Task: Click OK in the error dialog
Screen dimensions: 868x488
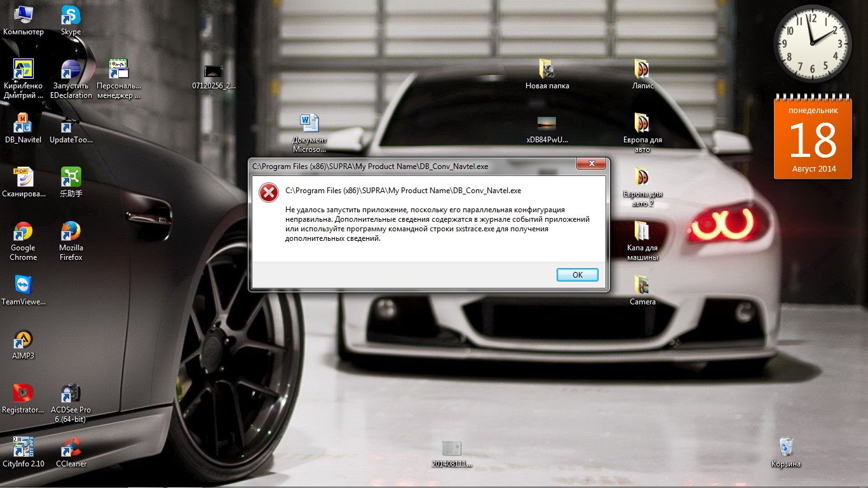Action: [x=577, y=274]
